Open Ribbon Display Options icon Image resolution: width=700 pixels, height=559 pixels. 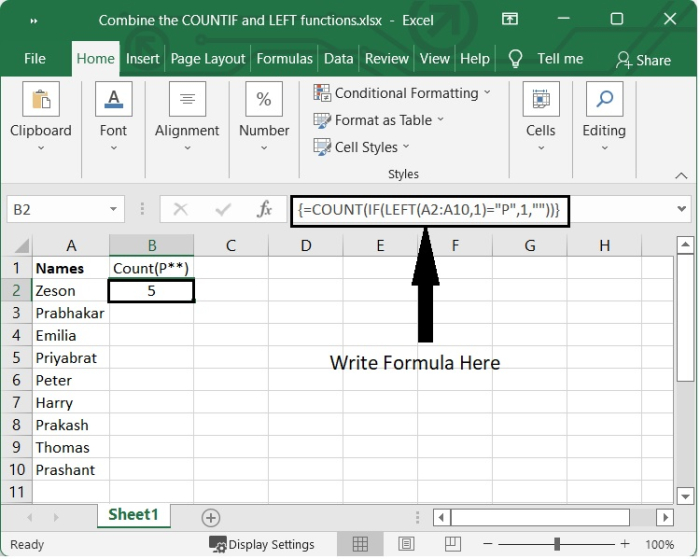509,19
